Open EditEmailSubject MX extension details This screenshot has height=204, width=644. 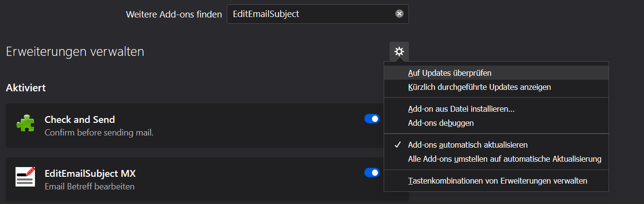tap(90, 173)
